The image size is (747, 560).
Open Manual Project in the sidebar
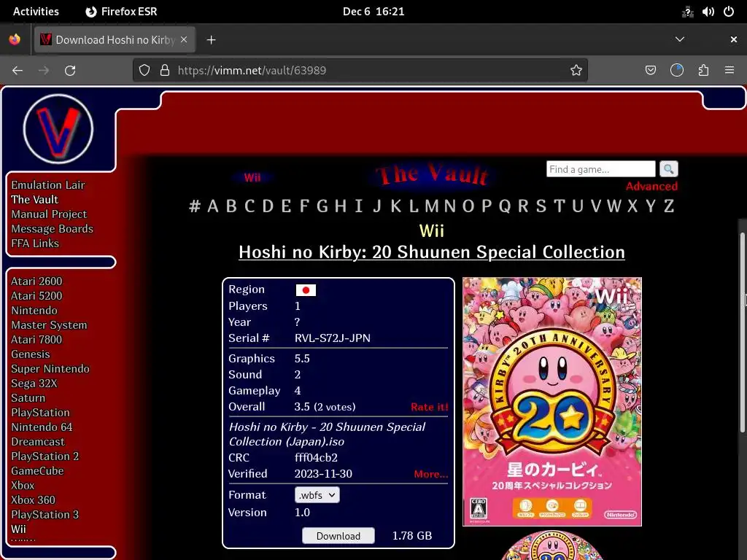[49, 214]
